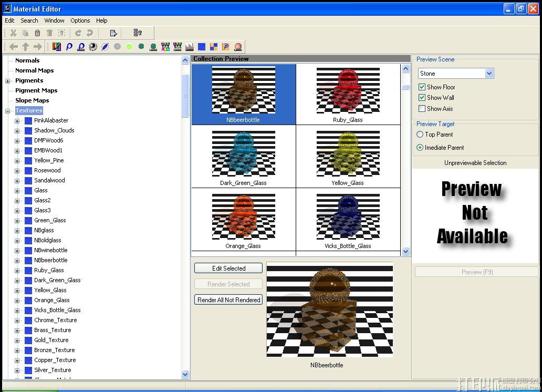Image resolution: width=542 pixels, height=392 pixels.
Task: Select the Brass_Texture tree item
Action: pos(53,330)
